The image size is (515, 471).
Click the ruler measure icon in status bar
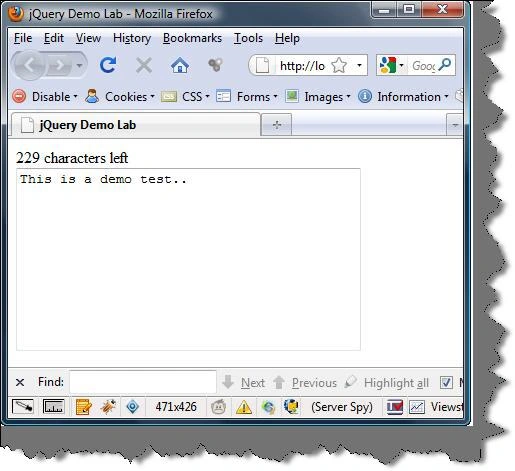pyautogui.click(x=53, y=407)
